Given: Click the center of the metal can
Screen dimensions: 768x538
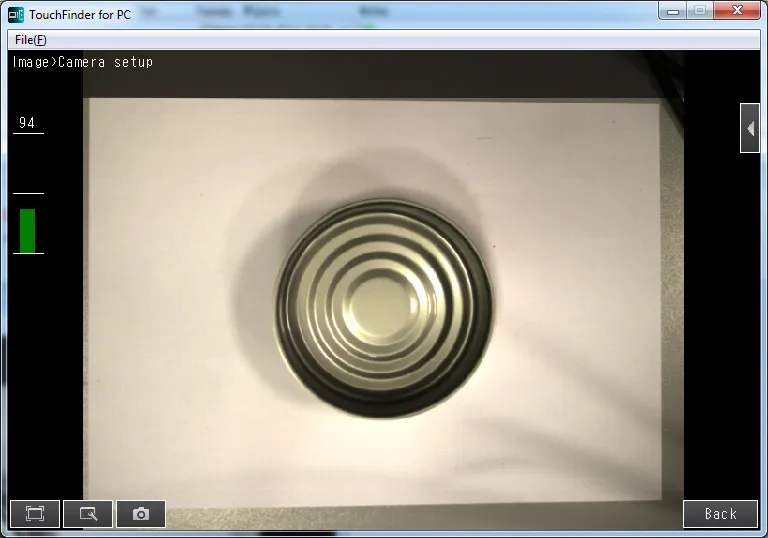Looking at the screenshot, I should [x=382, y=305].
